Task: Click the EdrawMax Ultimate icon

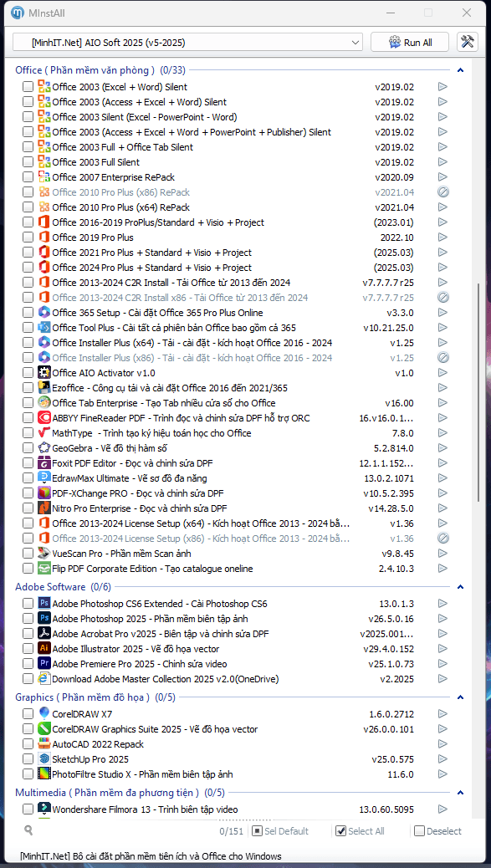Action: 43,477
